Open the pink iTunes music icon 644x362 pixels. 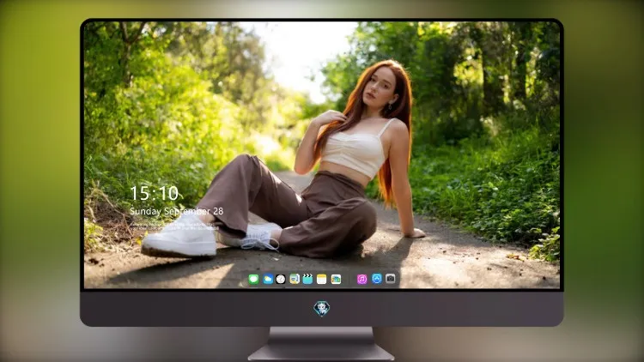(361, 280)
